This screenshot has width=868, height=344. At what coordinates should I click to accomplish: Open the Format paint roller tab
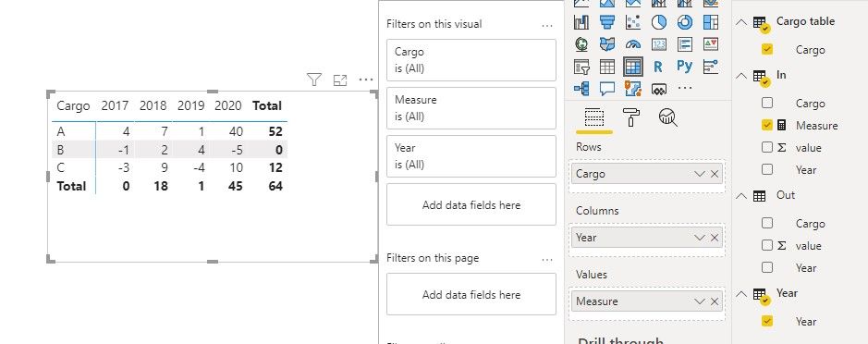coord(631,117)
